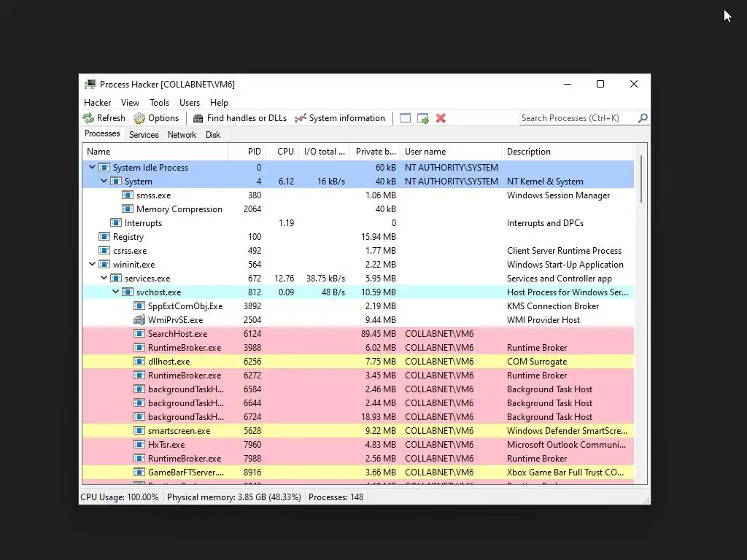Collapse wininit.exe tree node
747x560 pixels.
(x=93, y=264)
